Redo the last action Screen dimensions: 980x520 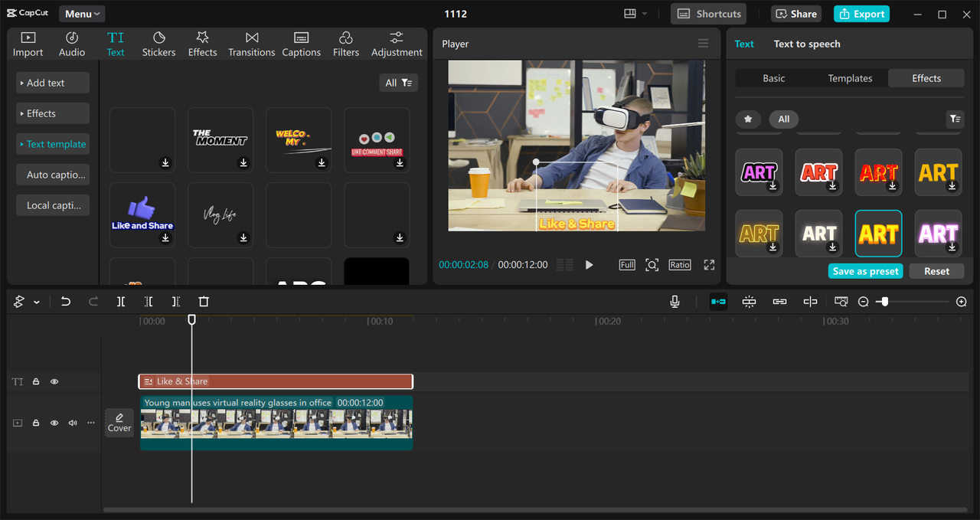click(x=93, y=302)
